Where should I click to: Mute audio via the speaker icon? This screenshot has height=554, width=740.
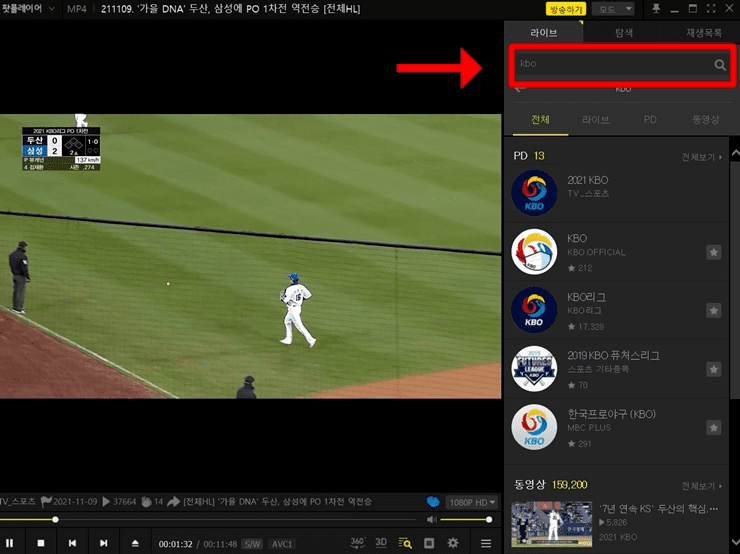[432, 520]
